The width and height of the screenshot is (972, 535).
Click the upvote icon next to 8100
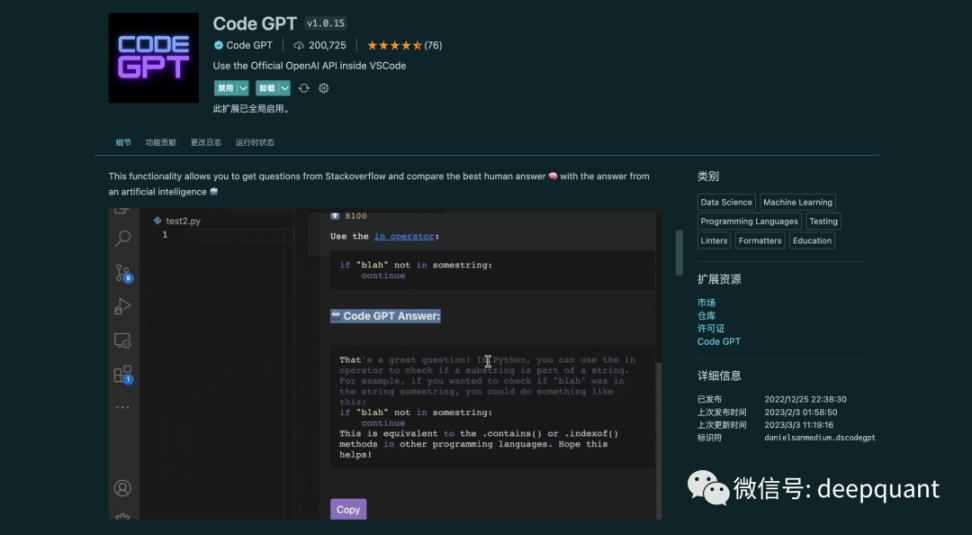pyautogui.click(x=335, y=216)
